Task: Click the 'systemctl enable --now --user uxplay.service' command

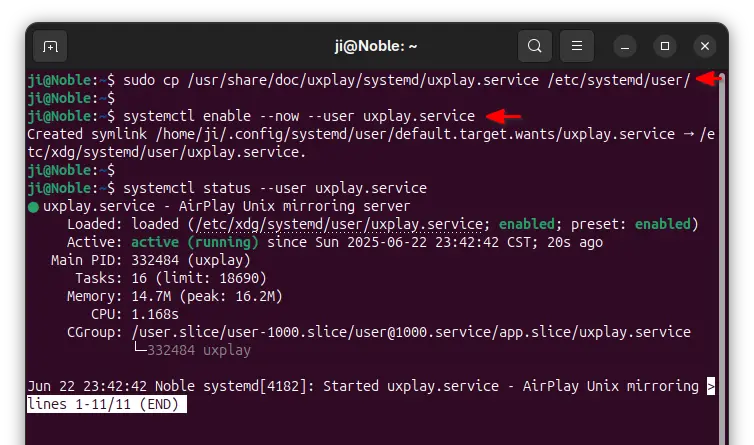Action: [x=299, y=116]
